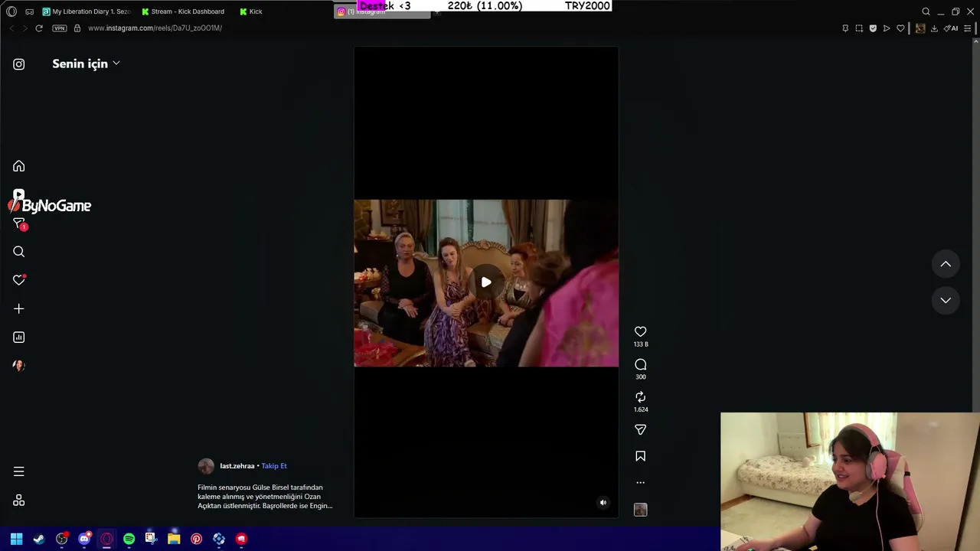Open the browser profile picture in the toolbar

click(x=920, y=28)
